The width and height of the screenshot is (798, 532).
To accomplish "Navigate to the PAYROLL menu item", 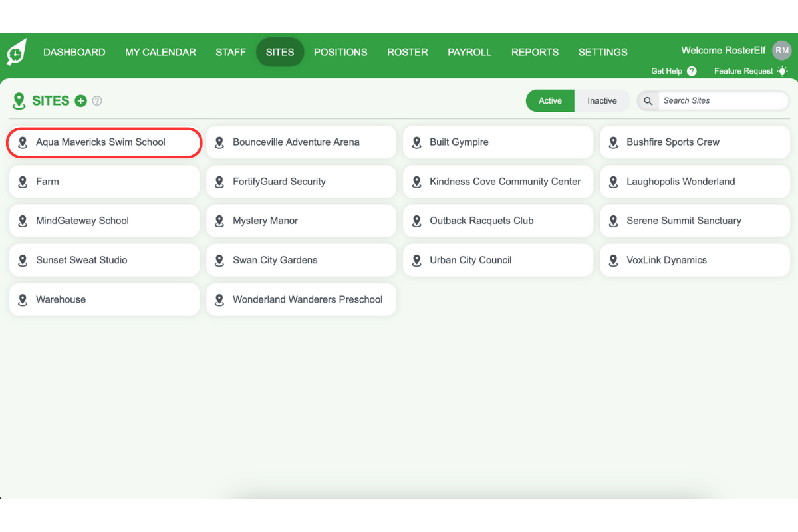I will (469, 52).
